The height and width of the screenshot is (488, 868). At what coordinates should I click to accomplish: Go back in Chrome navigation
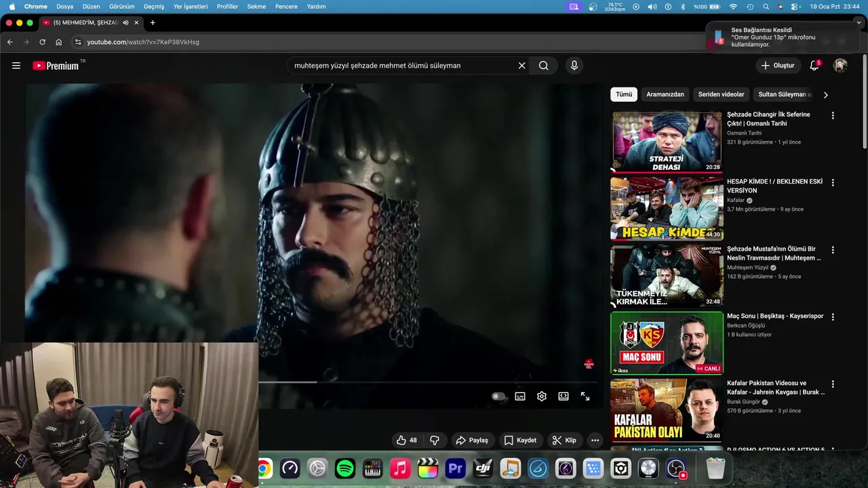[x=9, y=42]
